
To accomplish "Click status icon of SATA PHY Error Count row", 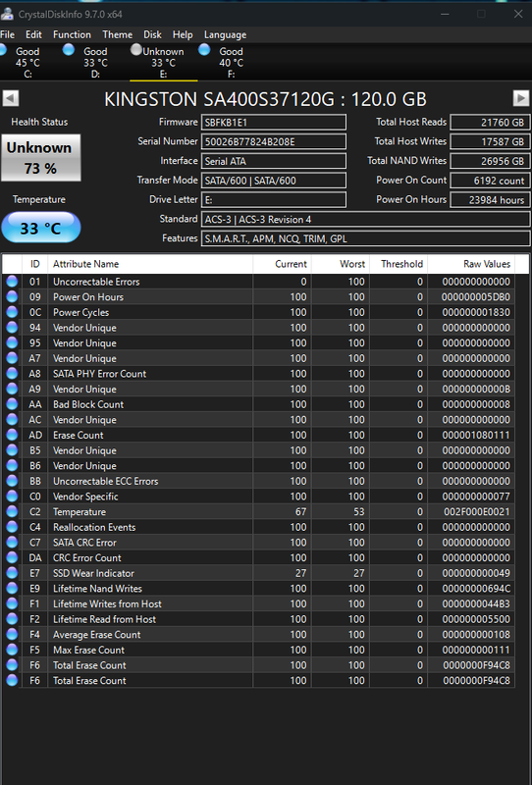I will tap(12, 374).
